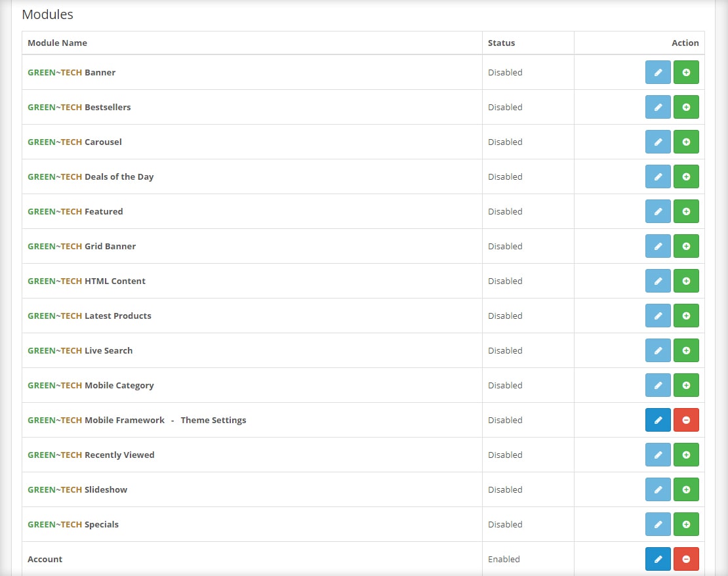Edit the GREEN~TECH Latest Products module

pyautogui.click(x=658, y=316)
